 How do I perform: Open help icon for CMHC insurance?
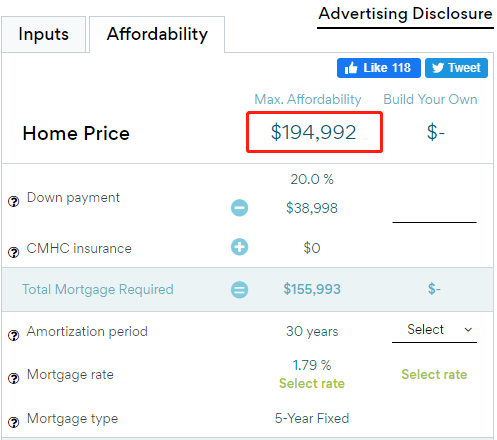click(14, 252)
